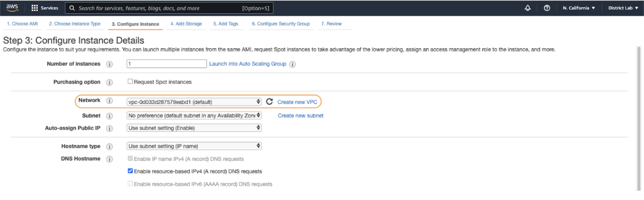The height and width of the screenshot is (200, 644).
Task: Open Auto-assign Public IP dropdown
Action: [194, 128]
